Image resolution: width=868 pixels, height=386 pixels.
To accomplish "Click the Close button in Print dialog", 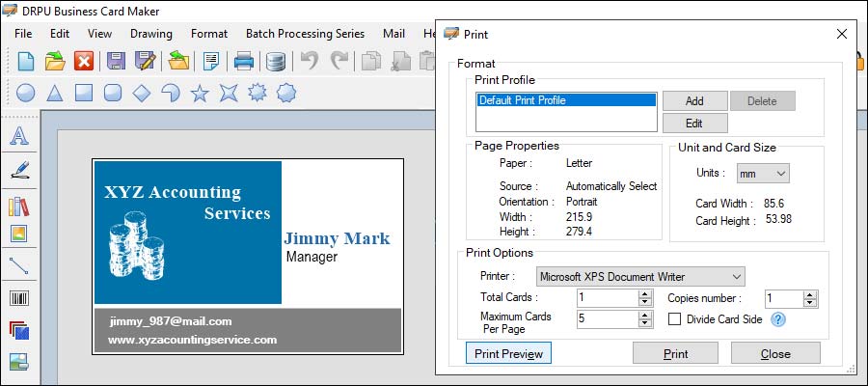I will pyautogui.click(x=775, y=353).
